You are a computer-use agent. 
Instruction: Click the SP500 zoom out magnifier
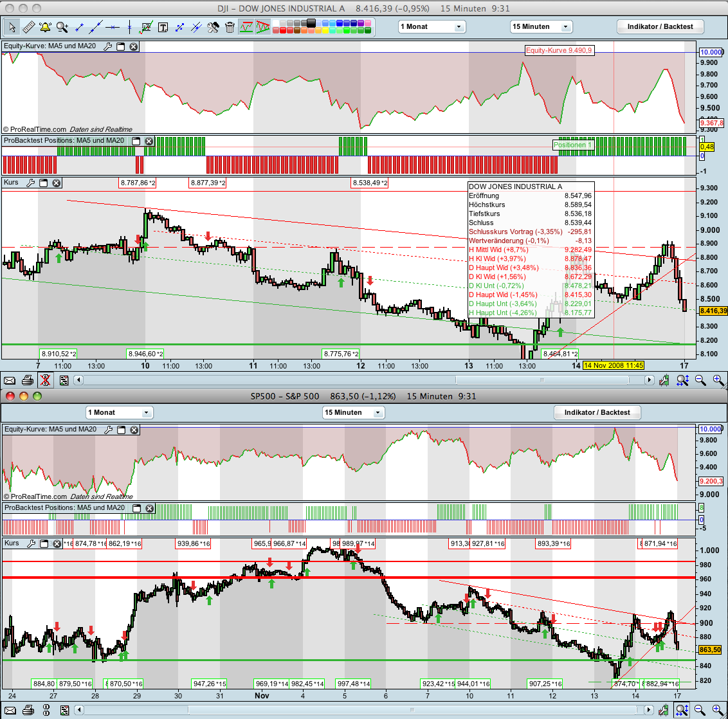(x=700, y=710)
